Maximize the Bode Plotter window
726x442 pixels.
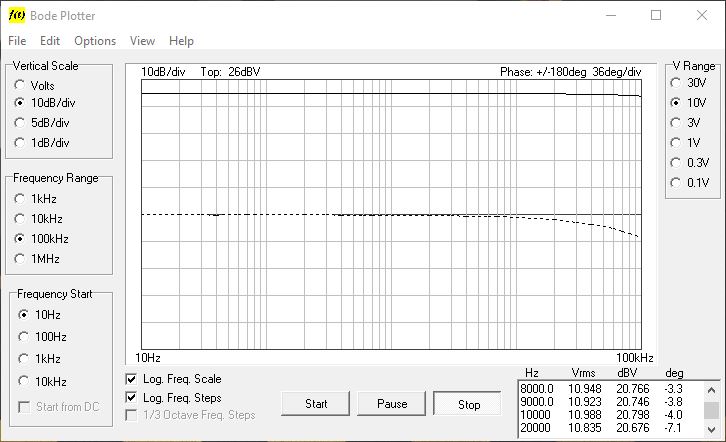[656, 15]
